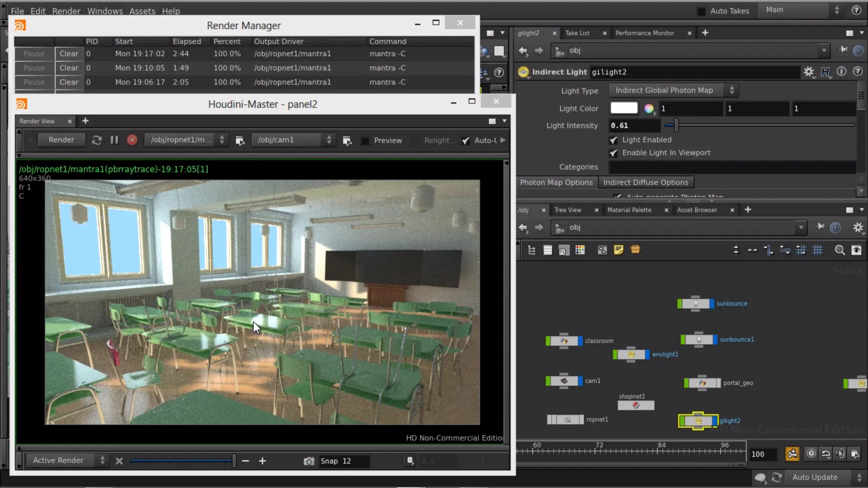
Task: Open the Render menu
Action: tap(66, 11)
